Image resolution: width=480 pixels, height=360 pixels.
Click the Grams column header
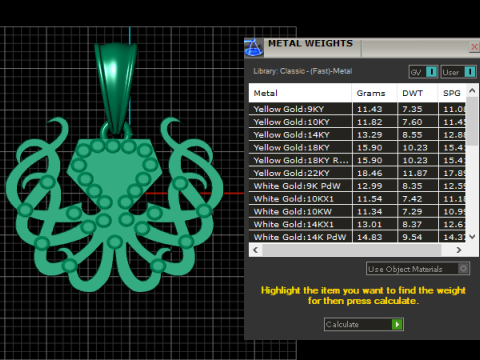[374, 93]
